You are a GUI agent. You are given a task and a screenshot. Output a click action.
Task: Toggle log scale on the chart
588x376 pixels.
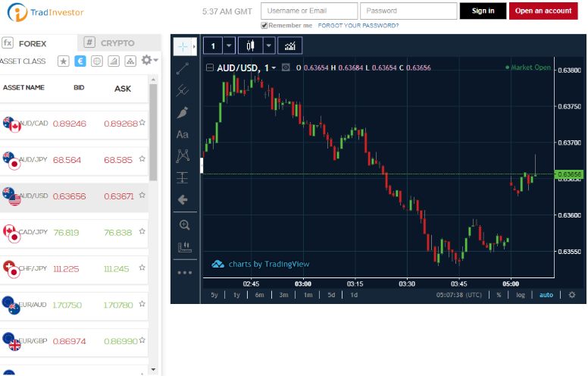point(521,295)
